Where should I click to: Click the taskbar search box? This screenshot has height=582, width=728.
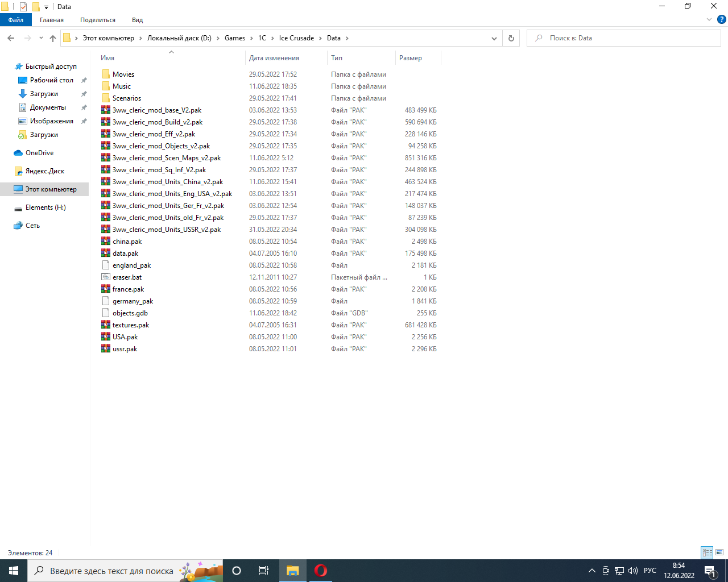click(x=125, y=571)
